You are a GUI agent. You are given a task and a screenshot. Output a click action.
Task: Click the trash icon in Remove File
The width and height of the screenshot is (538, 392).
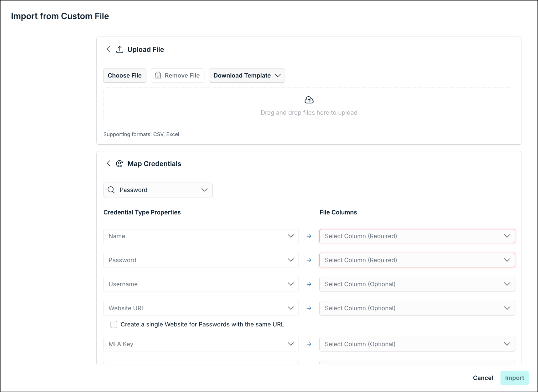(158, 76)
